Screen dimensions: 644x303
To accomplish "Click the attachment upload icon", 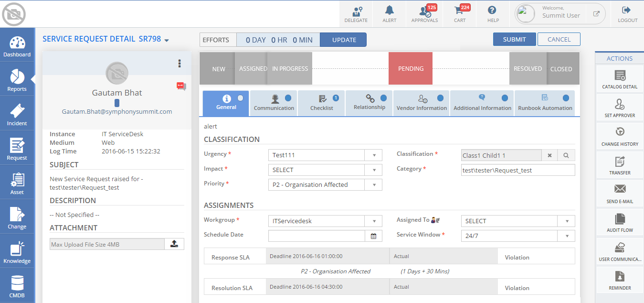I will coord(174,244).
